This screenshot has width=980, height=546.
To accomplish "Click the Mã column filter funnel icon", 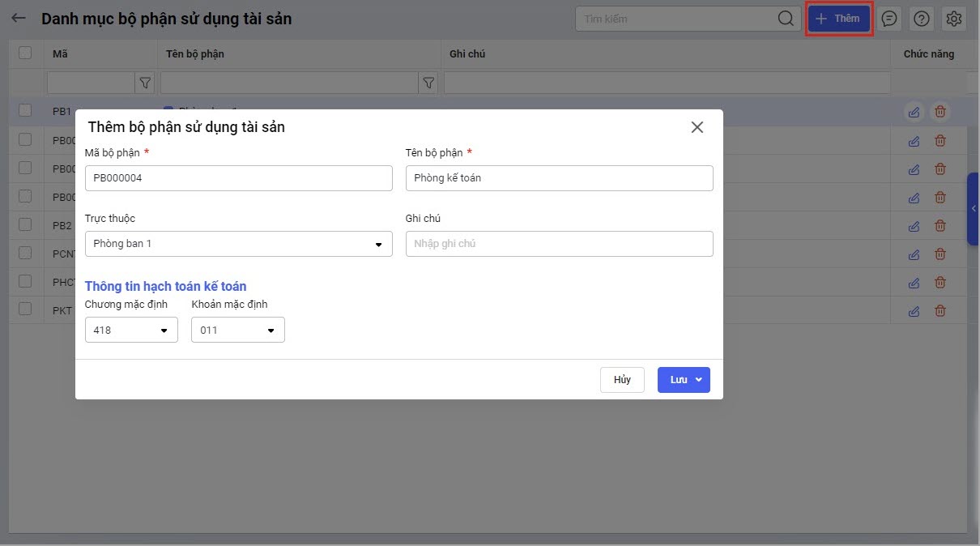I will (x=145, y=83).
